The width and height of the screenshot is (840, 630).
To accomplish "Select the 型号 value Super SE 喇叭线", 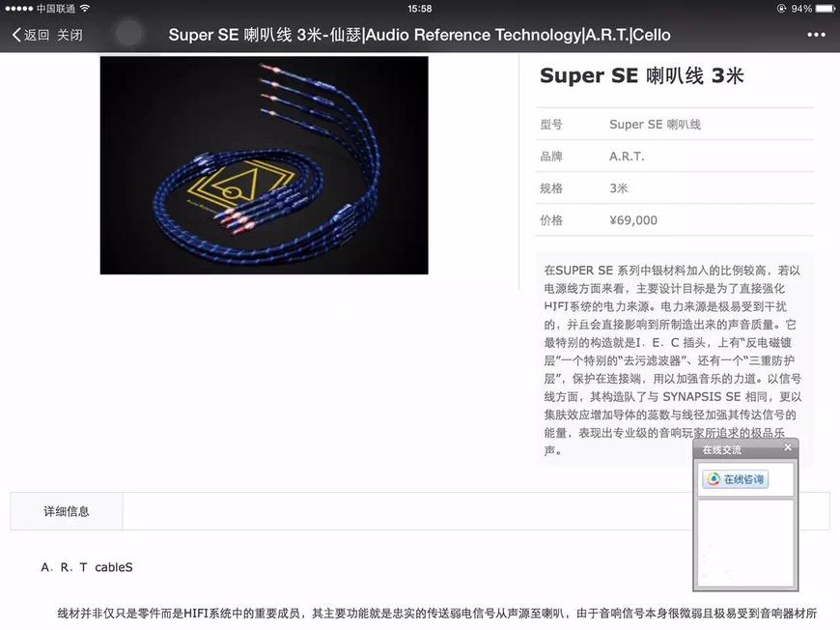I will coord(655,125).
